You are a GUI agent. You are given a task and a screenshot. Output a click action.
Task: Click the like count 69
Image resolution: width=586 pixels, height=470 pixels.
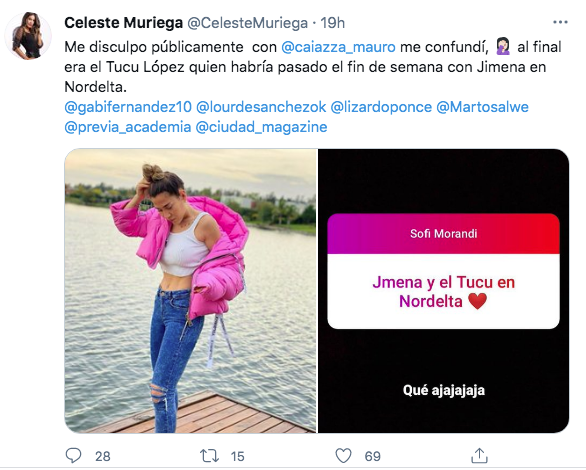click(372, 456)
